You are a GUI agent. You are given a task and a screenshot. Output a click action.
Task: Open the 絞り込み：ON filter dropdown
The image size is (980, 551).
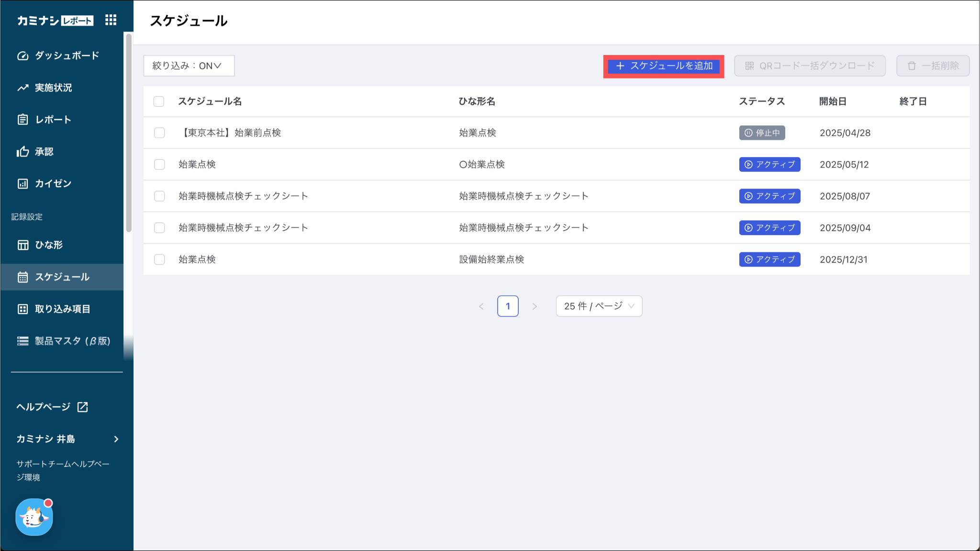coord(189,66)
